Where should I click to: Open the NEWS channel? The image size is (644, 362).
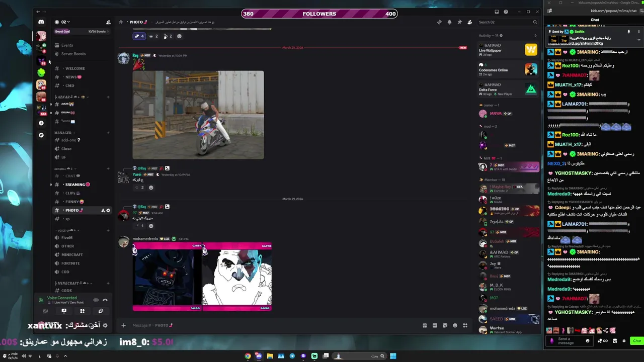click(80, 77)
